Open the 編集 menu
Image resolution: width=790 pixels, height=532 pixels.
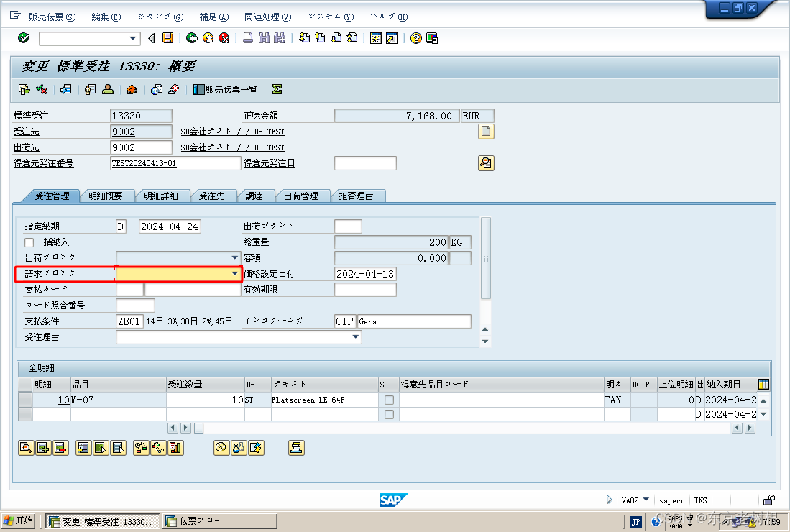(106, 17)
